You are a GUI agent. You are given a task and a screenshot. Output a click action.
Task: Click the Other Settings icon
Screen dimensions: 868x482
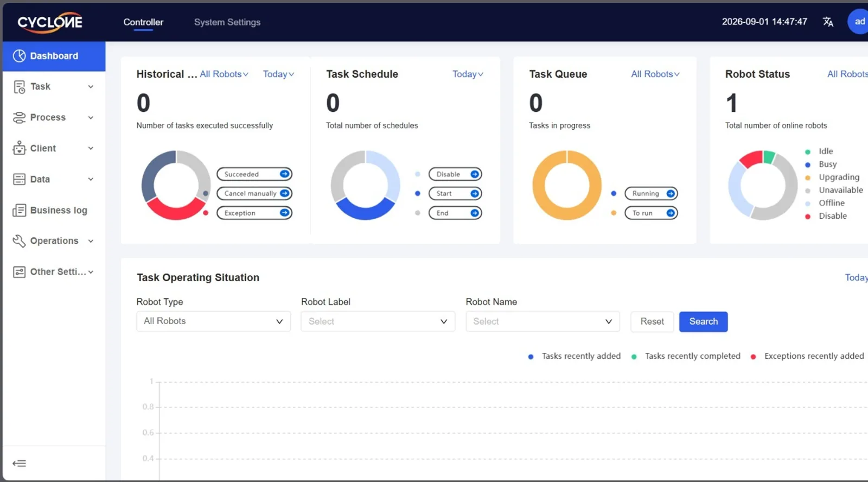20,272
